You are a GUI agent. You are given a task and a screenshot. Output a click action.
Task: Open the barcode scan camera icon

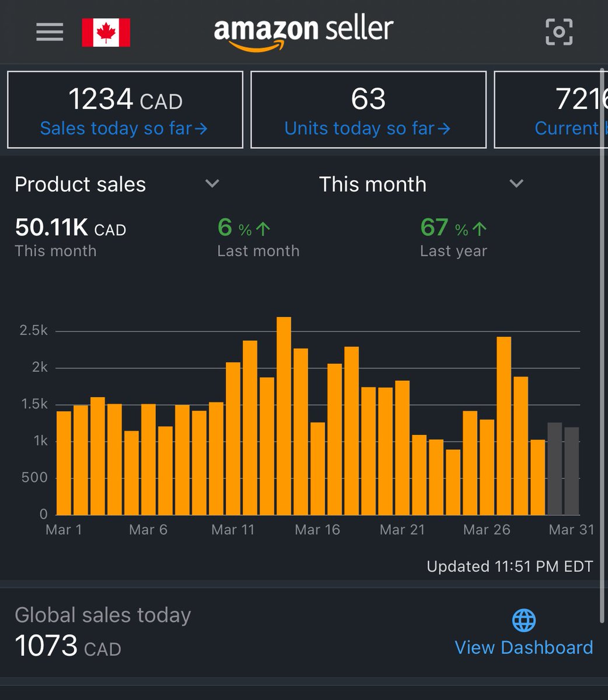point(559,32)
